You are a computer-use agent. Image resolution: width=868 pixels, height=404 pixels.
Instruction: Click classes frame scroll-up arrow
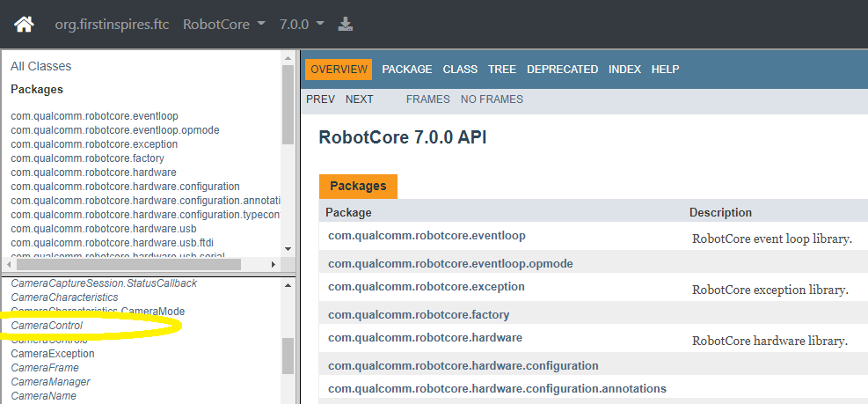288,285
